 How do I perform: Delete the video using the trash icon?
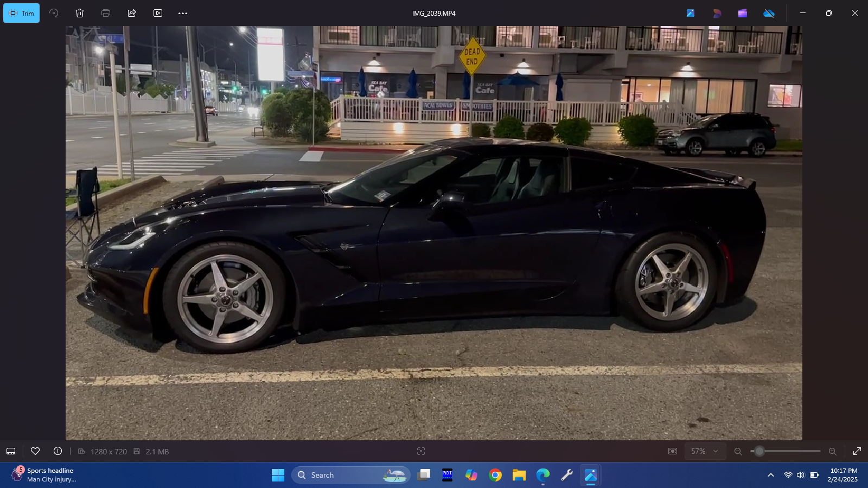point(80,13)
